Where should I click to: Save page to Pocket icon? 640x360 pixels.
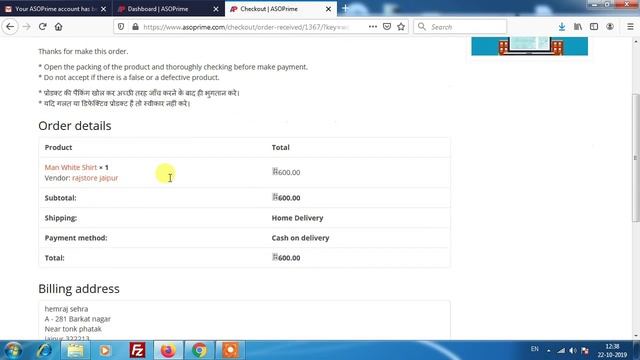coord(387,27)
